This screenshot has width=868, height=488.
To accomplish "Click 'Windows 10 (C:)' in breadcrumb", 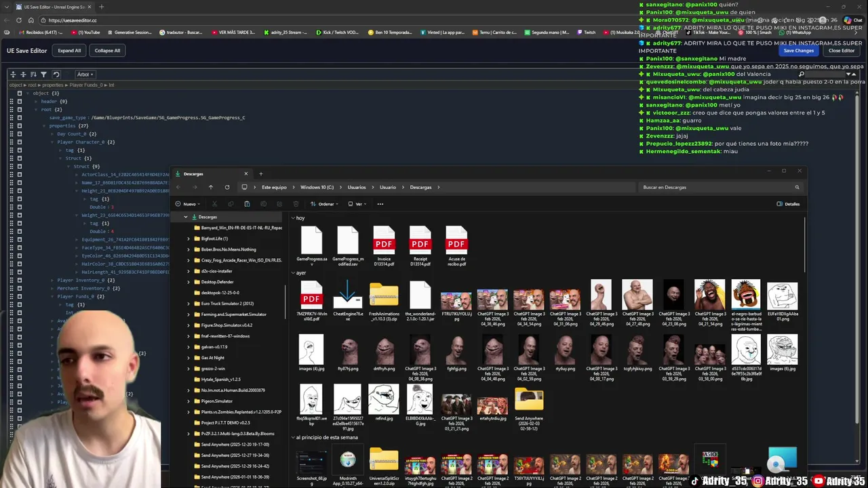I will pyautogui.click(x=317, y=187).
